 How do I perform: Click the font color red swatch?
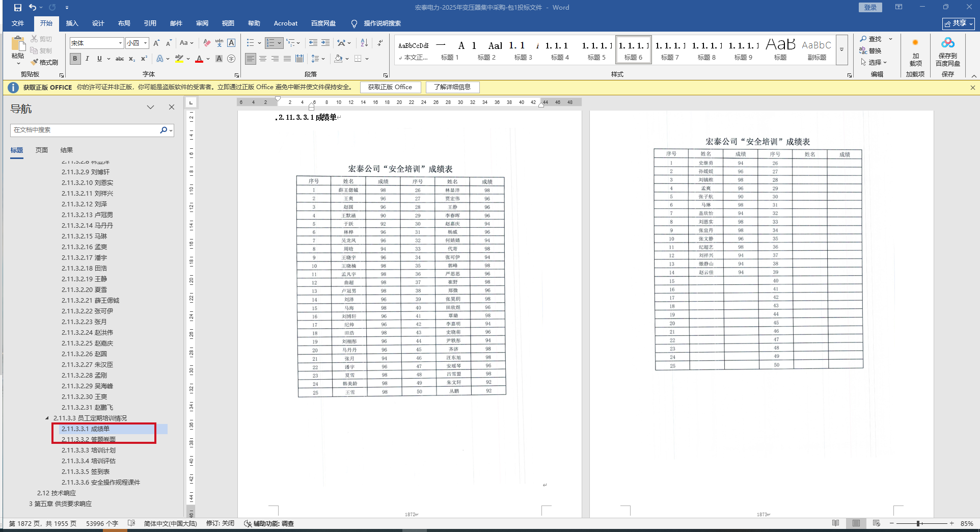click(199, 59)
